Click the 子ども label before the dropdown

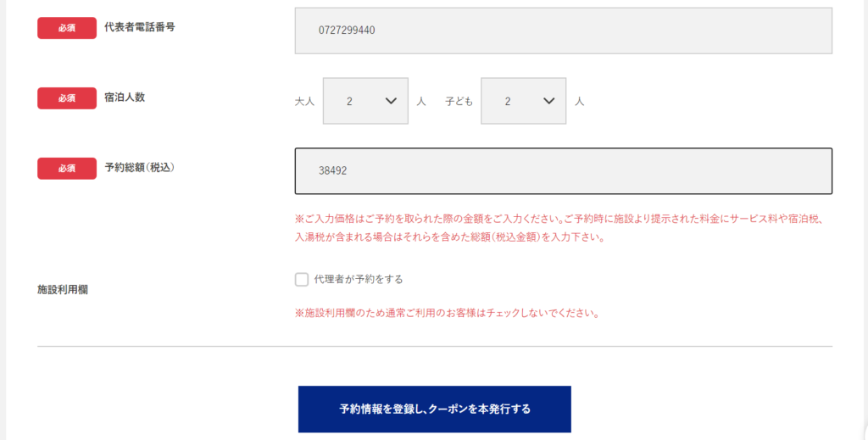pos(459,102)
